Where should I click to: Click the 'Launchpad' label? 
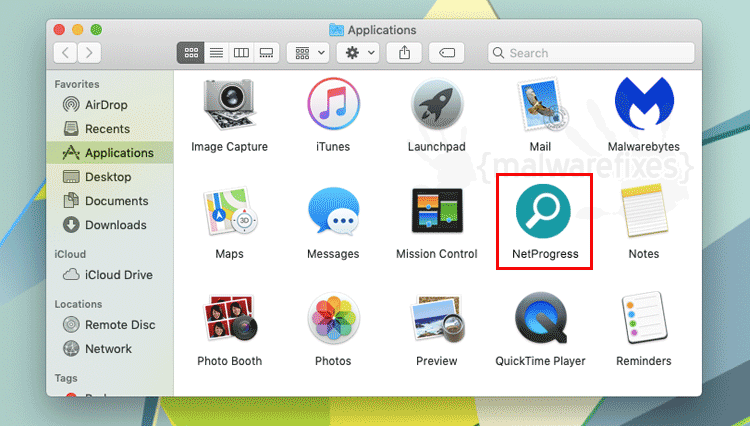point(437,147)
